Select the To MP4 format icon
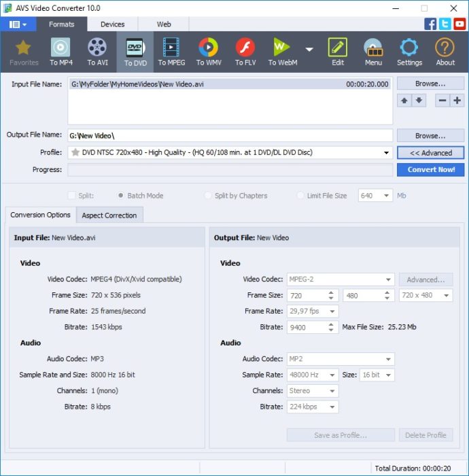The height and width of the screenshot is (476, 469). (x=60, y=52)
